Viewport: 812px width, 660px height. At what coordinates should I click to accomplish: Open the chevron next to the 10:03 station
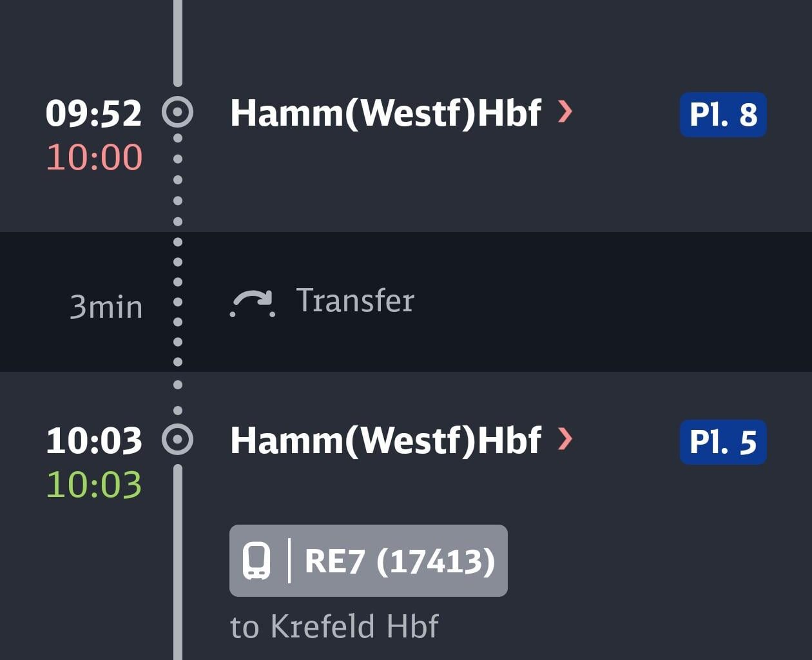(564, 440)
